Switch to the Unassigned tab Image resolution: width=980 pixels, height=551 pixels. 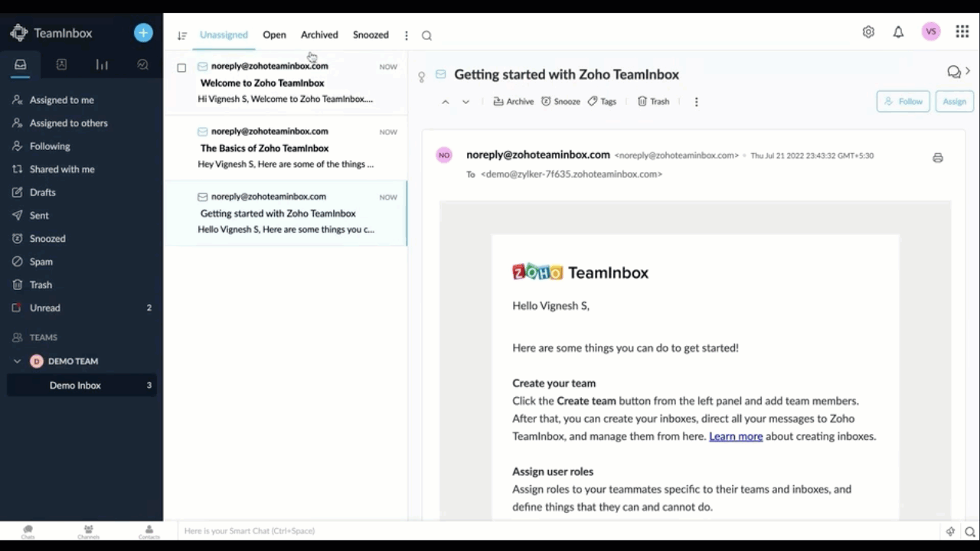point(224,35)
